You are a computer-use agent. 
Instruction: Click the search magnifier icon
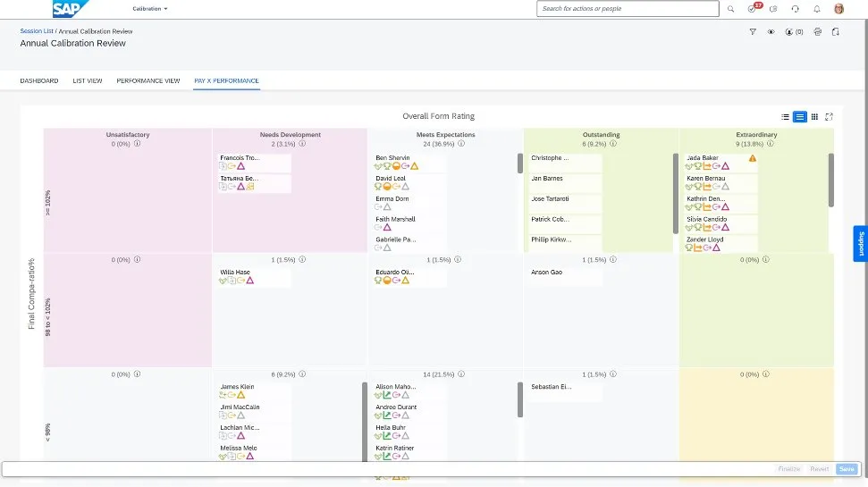click(730, 9)
